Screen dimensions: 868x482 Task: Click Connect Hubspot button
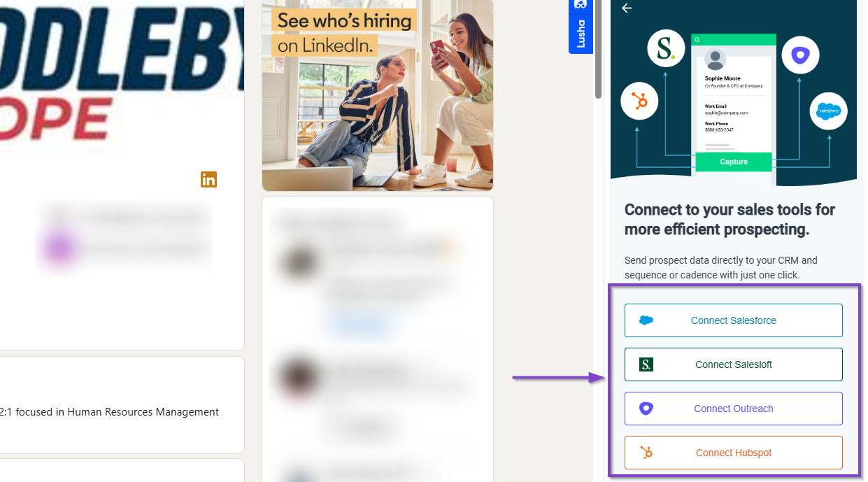(x=733, y=453)
